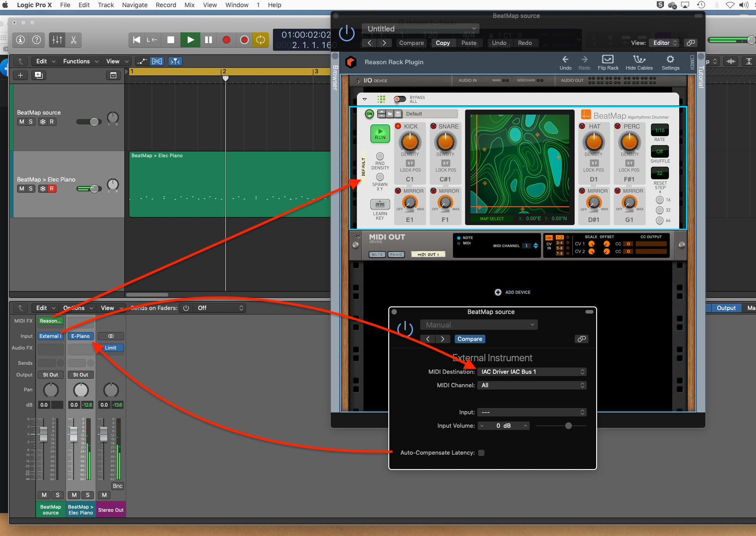Image resolution: width=756 pixels, height=536 pixels.
Task: Click the E-Piano instrument slot
Action: 80,336
